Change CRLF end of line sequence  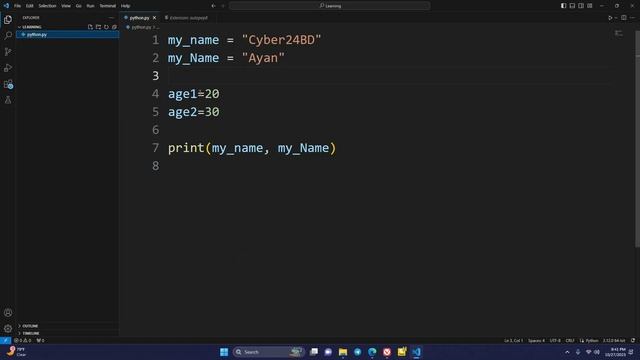click(x=570, y=340)
